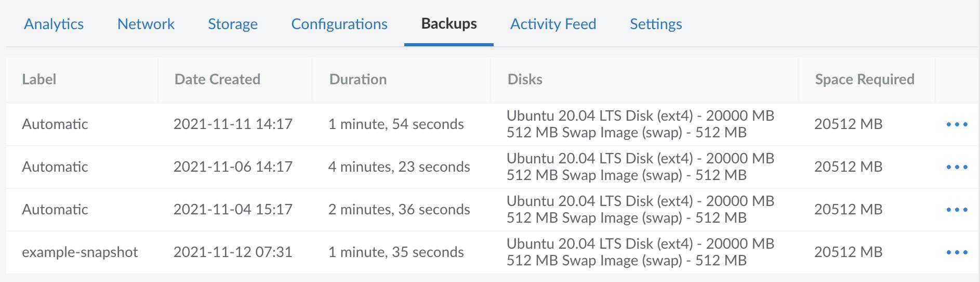This screenshot has width=980, height=282.
Task: Select the example-snapshot label cell
Action: coord(80,252)
